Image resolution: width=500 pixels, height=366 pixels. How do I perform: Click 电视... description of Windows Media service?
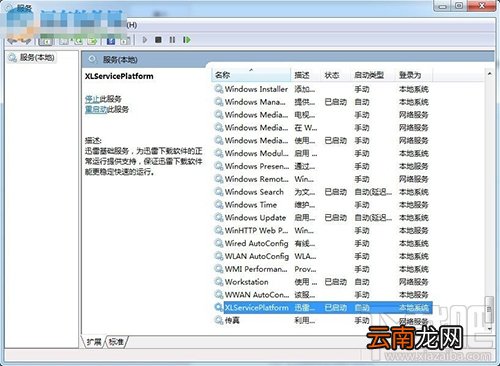tap(304, 115)
